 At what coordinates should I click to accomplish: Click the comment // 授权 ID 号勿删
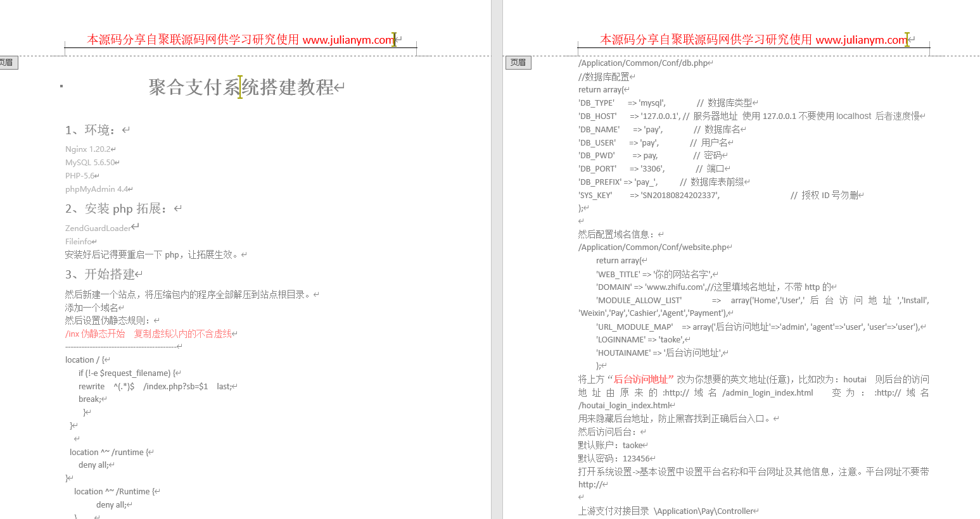[824, 196]
